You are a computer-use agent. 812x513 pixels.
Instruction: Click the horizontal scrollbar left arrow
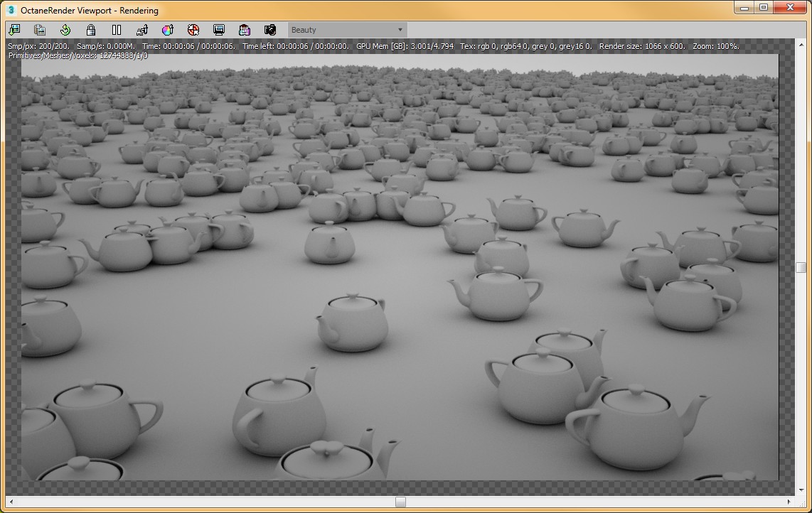tap(11, 502)
